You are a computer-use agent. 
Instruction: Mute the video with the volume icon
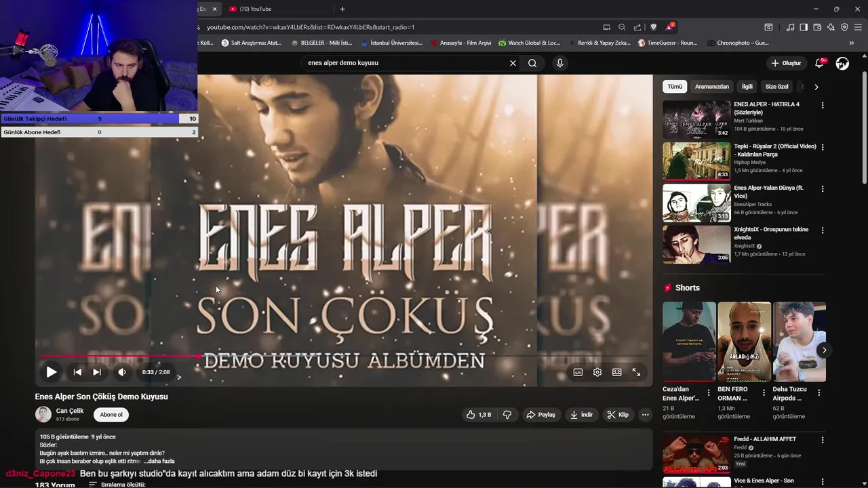pos(122,372)
